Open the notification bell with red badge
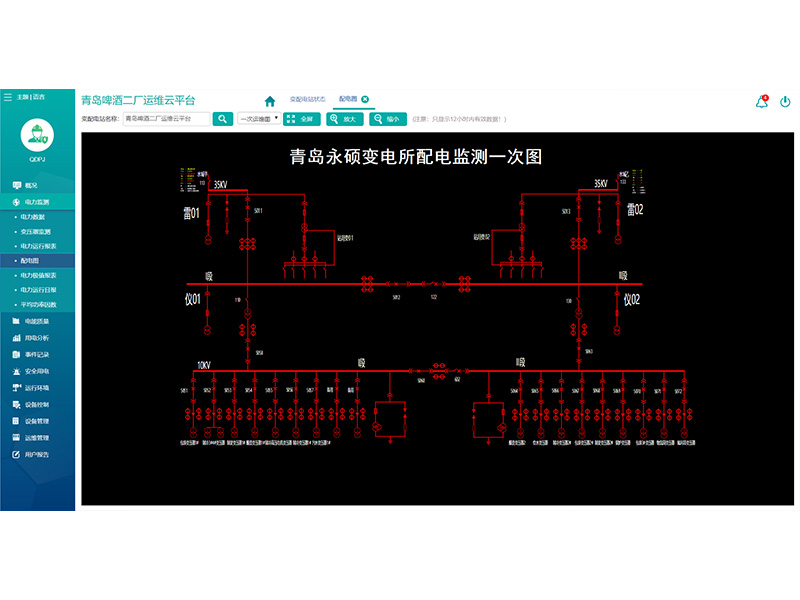This screenshot has height=600, width=800. (x=762, y=101)
